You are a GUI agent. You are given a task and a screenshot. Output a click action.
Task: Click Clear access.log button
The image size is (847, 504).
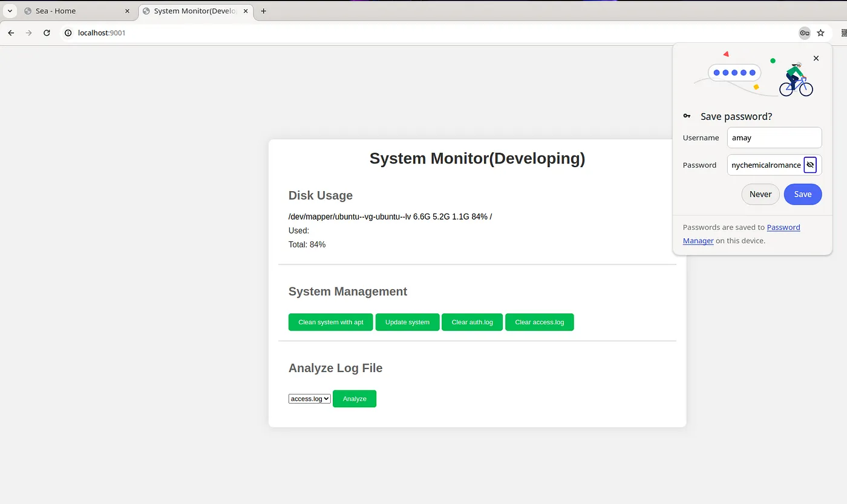click(539, 322)
